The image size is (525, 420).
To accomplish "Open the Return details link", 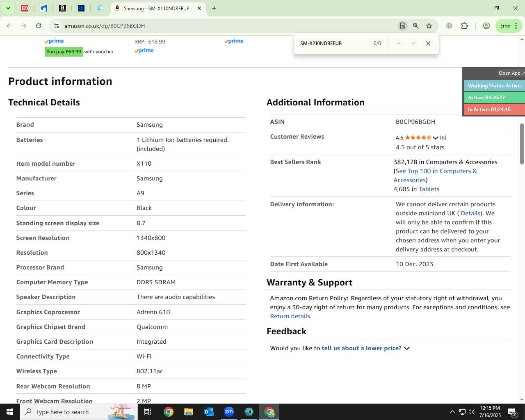I will [290, 316].
